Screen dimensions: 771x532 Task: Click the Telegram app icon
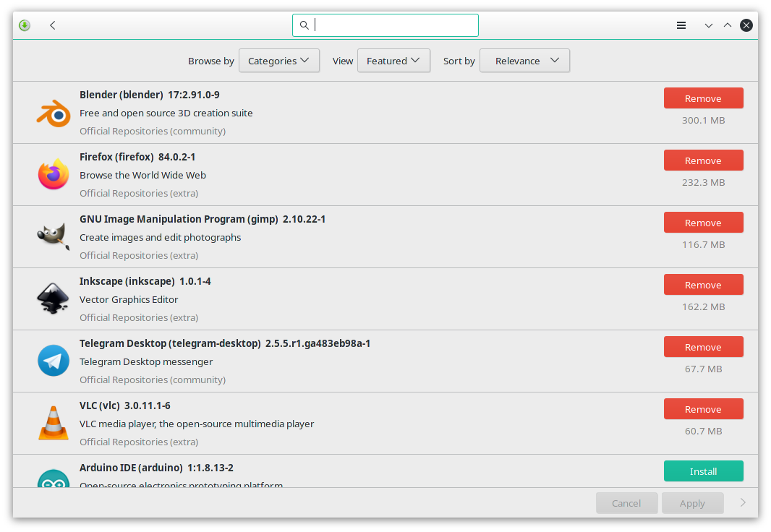(54, 361)
